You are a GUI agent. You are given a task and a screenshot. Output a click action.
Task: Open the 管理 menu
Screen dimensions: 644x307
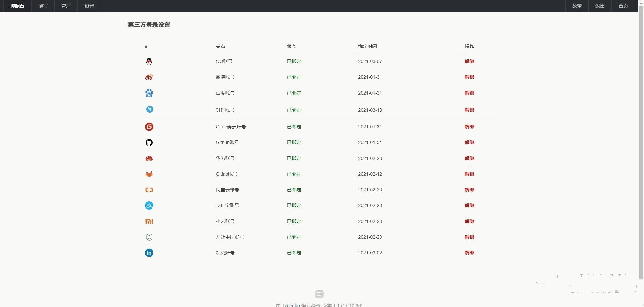click(66, 6)
